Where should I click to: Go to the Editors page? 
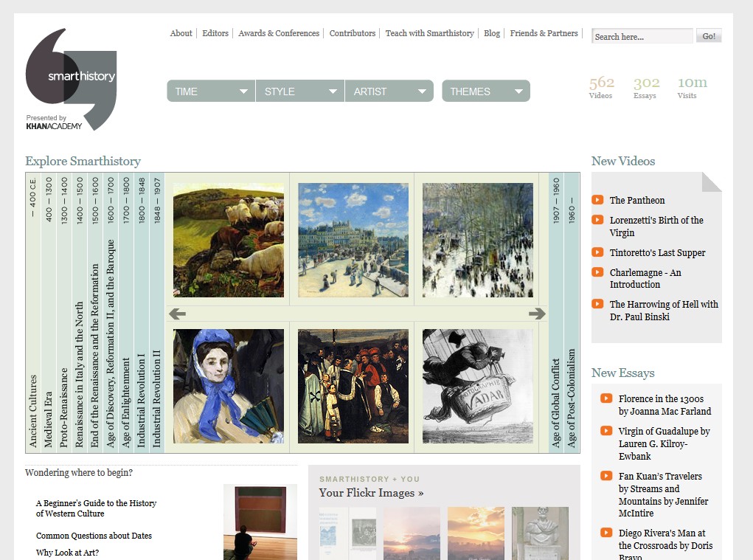215,33
